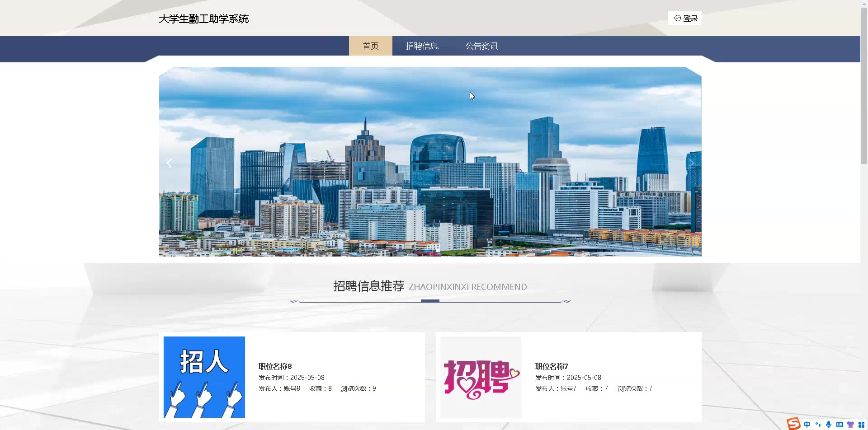Open the 职位名称8 job listing

275,366
